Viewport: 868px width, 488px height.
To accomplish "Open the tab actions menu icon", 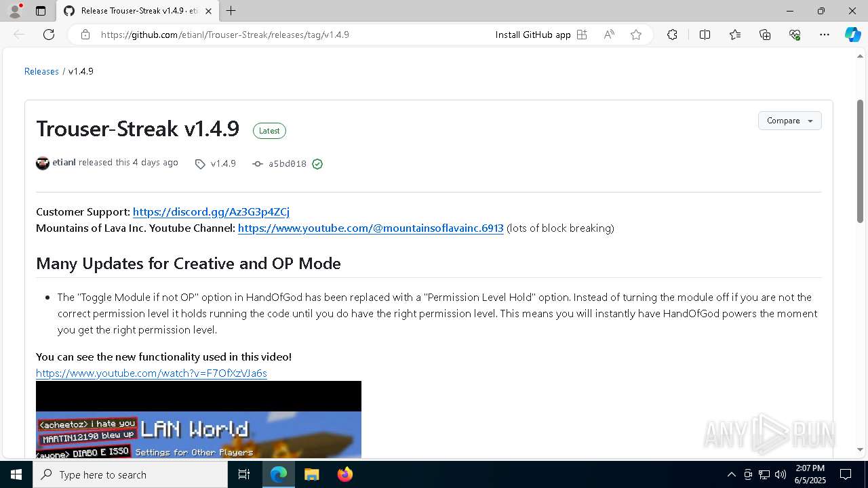I will click(41, 11).
